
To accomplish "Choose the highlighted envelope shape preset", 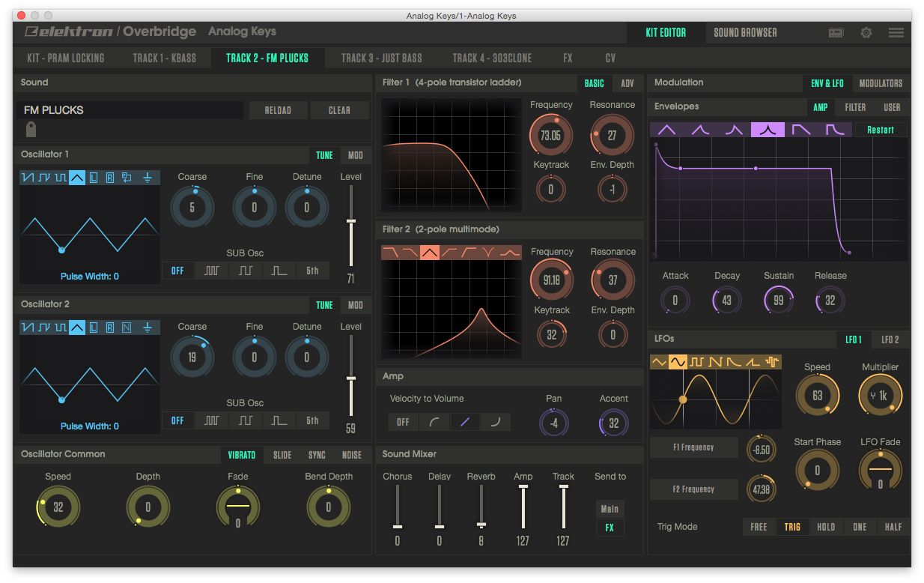I will [768, 130].
